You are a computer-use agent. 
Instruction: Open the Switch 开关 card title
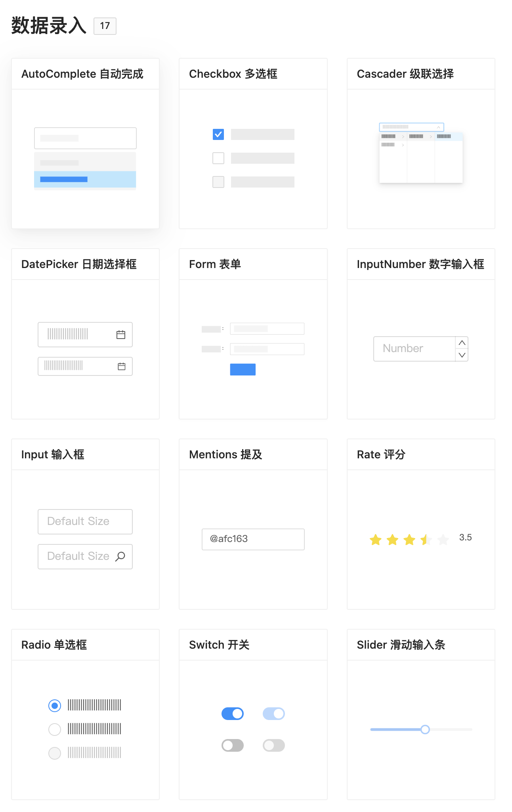[x=219, y=645]
